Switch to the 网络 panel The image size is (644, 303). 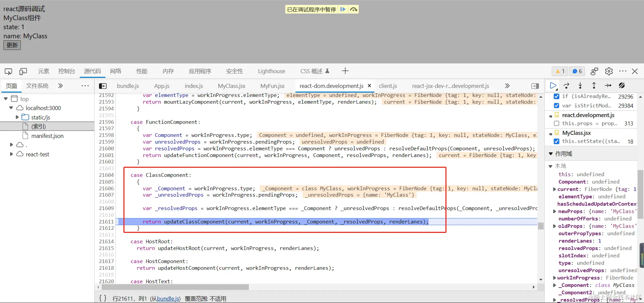coord(116,71)
